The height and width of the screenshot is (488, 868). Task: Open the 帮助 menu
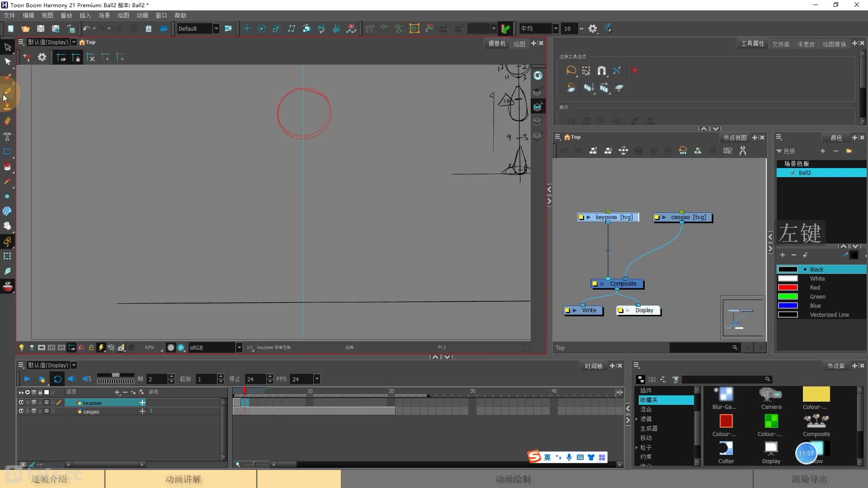(x=180, y=15)
